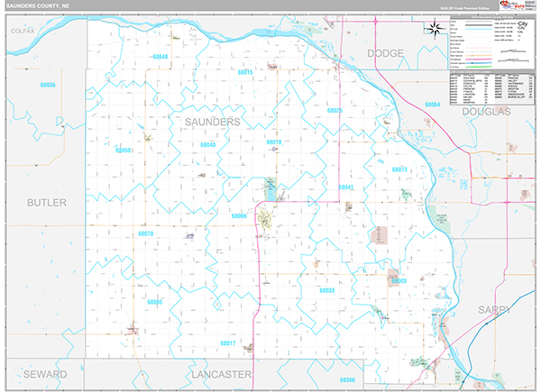Select ZIP code 68066 label
The width and height of the screenshot is (541, 392).
click(x=239, y=215)
